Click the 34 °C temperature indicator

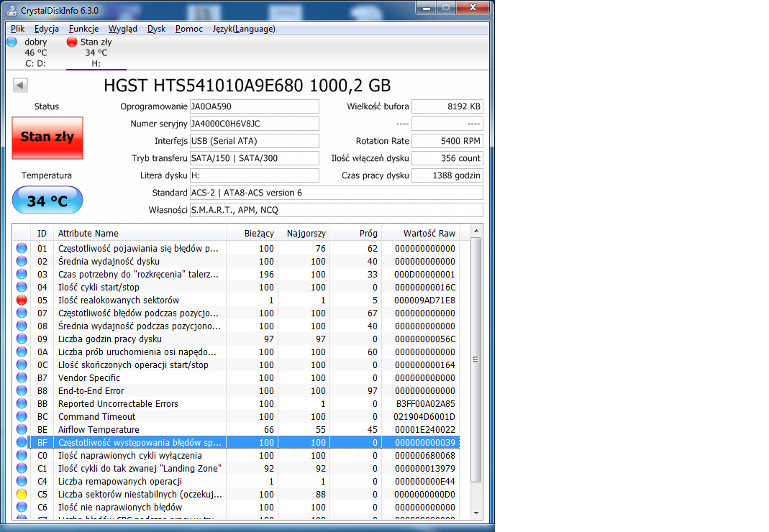[x=47, y=200]
